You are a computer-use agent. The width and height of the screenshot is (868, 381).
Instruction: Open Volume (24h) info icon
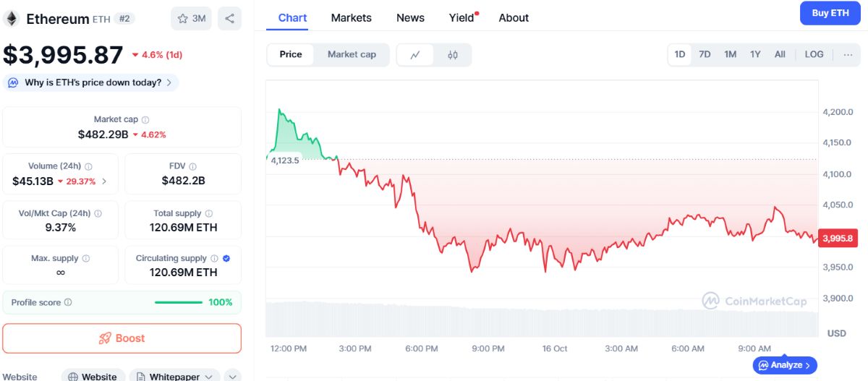tap(88, 166)
